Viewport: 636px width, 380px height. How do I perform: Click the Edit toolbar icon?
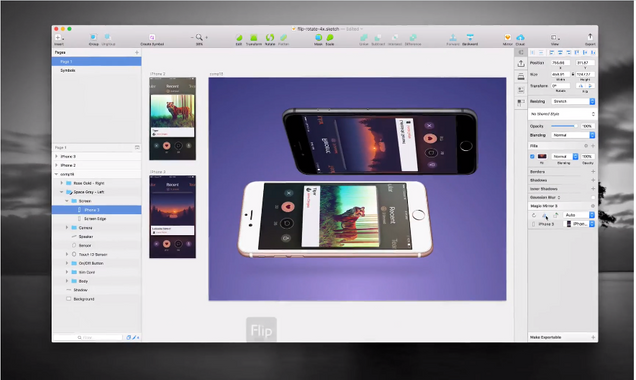(x=239, y=37)
